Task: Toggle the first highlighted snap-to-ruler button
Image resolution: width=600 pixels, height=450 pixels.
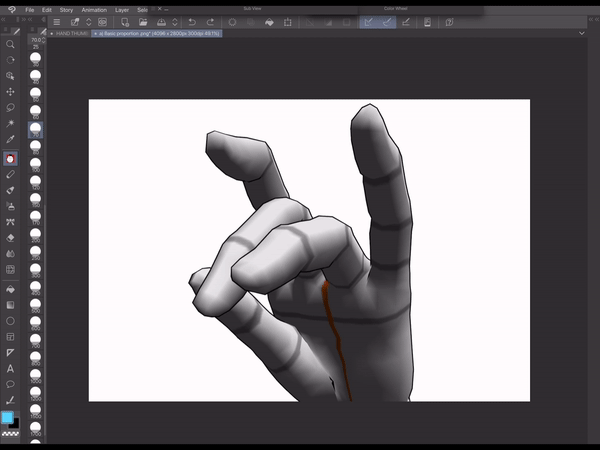Action: click(x=368, y=21)
